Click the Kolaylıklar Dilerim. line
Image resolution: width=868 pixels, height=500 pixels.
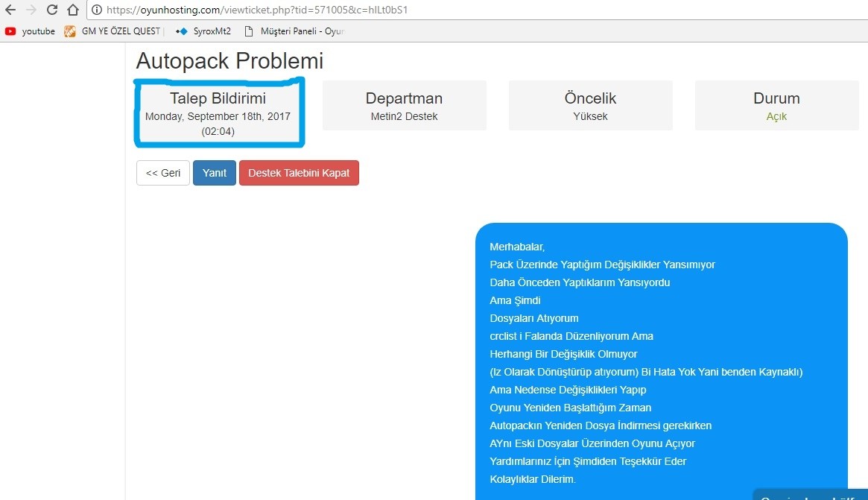(533, 479)
